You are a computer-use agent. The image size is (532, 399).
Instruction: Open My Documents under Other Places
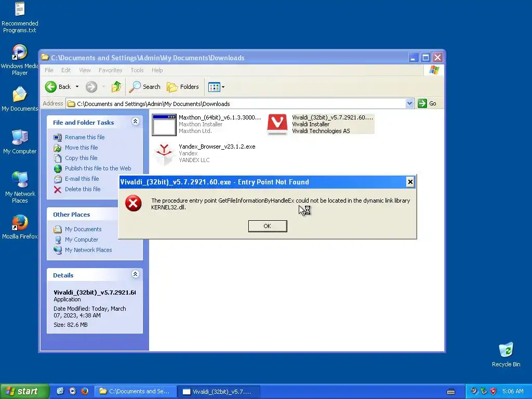[x=83, y=229]
